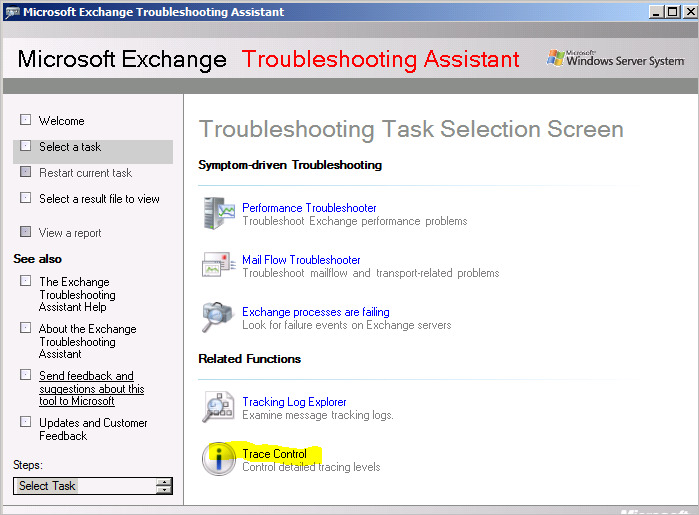This screenshot has width=699, height=515.
Task: Click the Mail Flow Troubleshooter icon
Action: (218, 265)
